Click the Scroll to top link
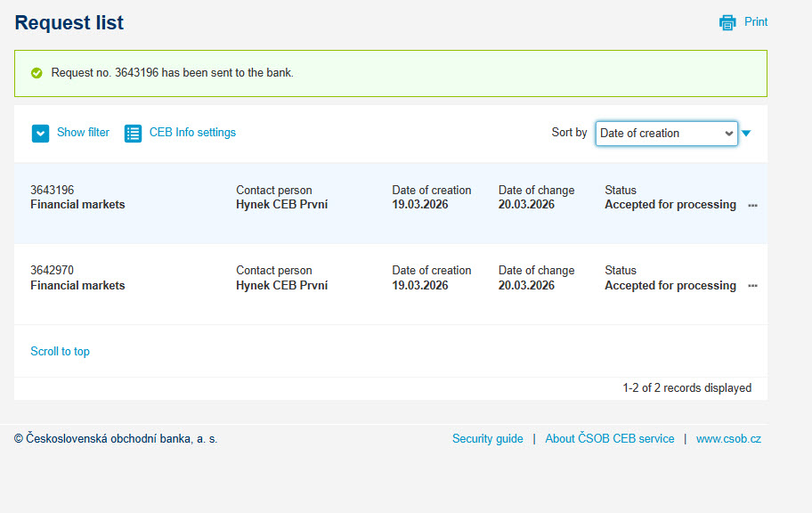812x513 pixels. 60,351
